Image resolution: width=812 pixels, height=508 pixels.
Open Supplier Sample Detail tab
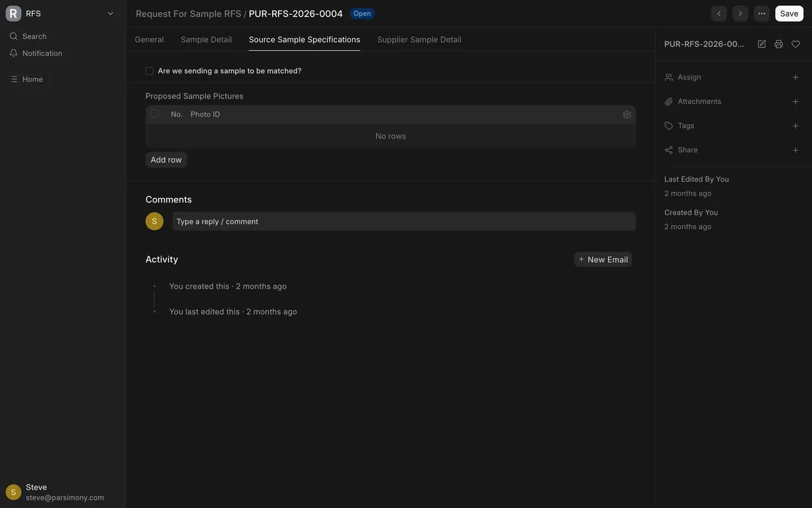point(419,39)
